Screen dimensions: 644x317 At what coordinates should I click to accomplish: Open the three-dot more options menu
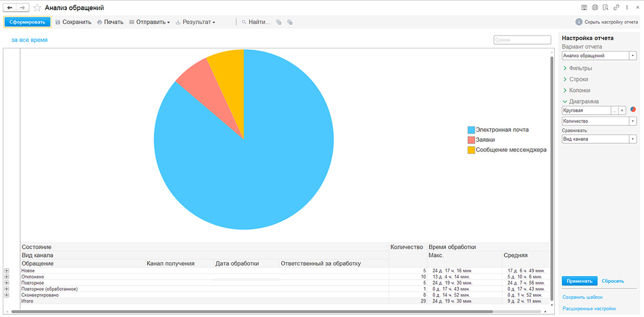(626, 8)
